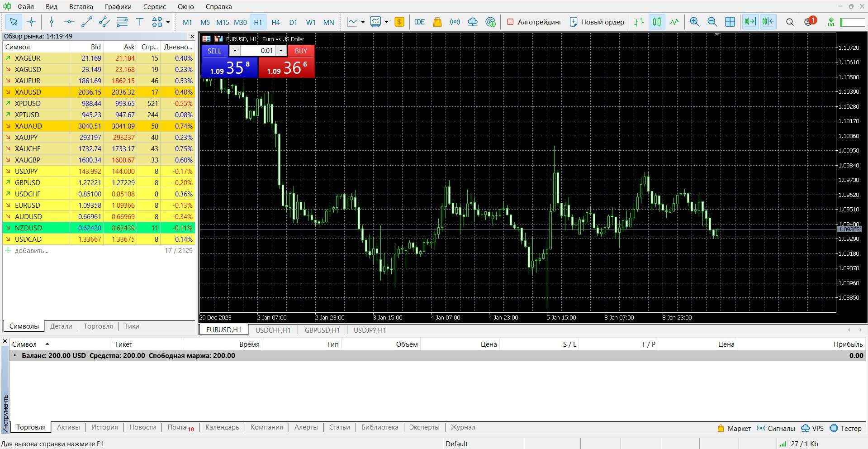Switch chart to line chart
The image size is (868, 449).
pos(674,22)
